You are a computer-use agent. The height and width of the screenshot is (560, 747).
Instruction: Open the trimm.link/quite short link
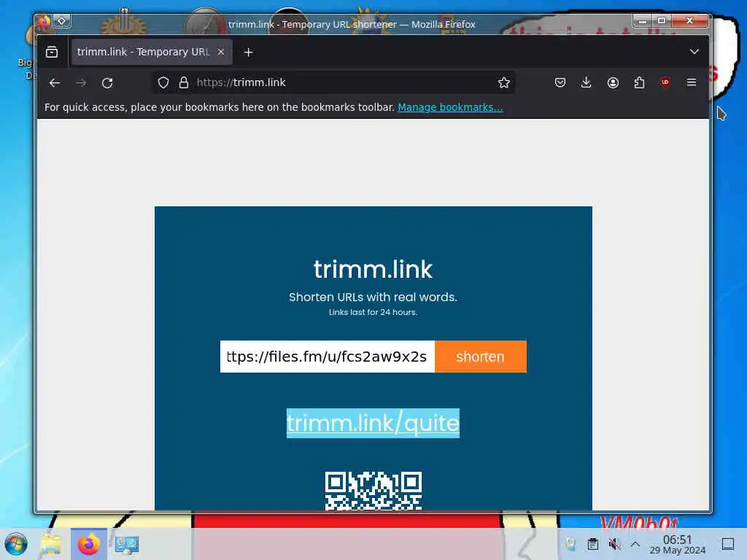373,423
